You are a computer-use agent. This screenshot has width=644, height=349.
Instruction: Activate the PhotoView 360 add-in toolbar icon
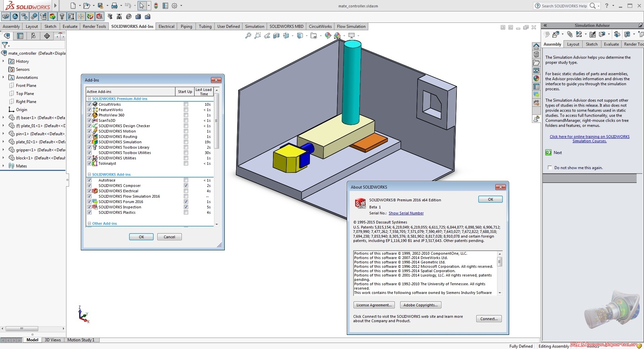coord(15,16)
